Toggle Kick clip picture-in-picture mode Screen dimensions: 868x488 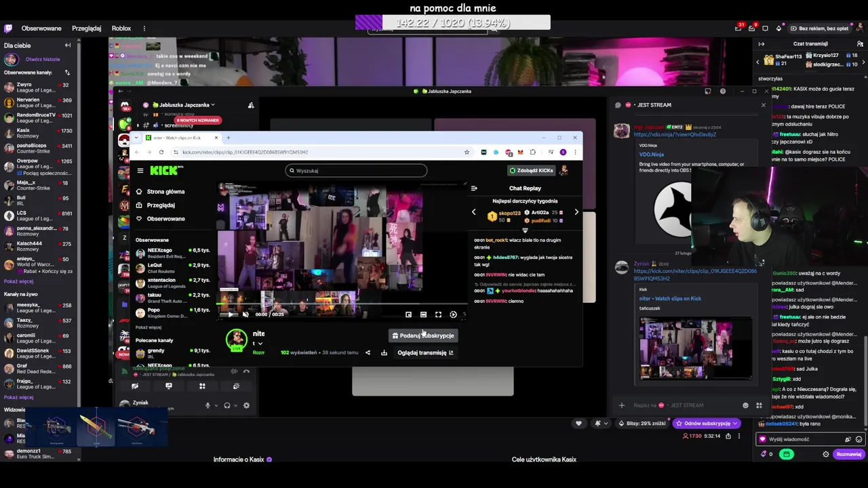pos(408,314)
